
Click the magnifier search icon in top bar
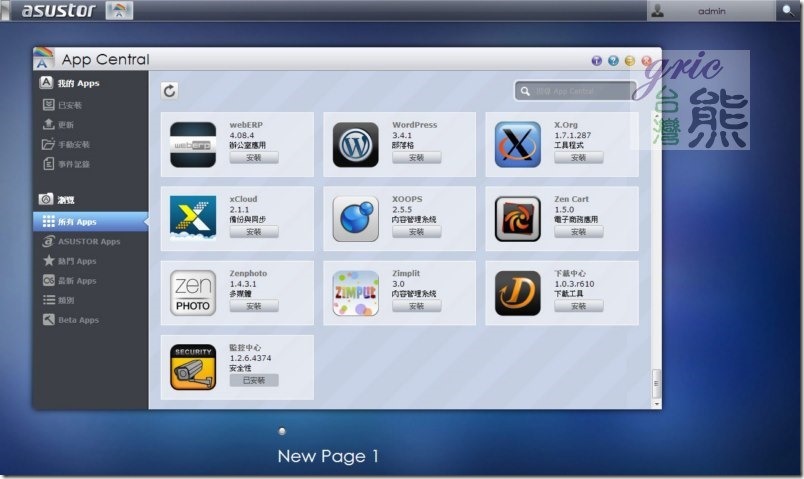tap(788, 10)
